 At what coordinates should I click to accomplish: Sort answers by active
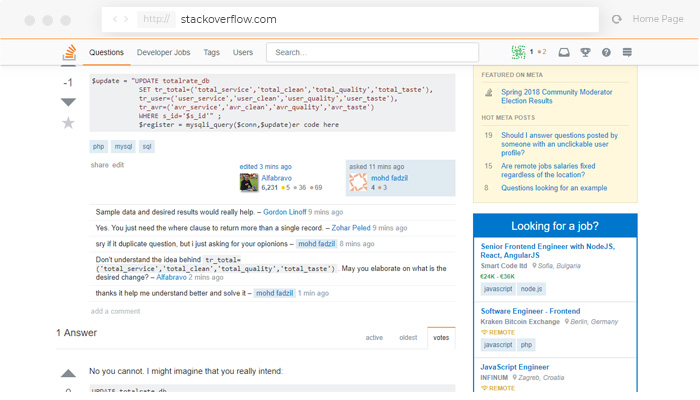[374, 338]
